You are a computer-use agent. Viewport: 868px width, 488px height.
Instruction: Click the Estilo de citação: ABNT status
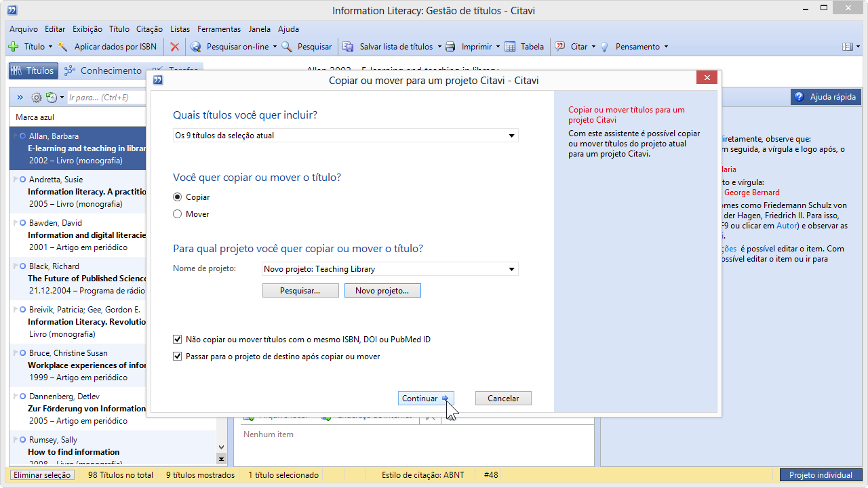pyautogui.click(x=423, y=475)
